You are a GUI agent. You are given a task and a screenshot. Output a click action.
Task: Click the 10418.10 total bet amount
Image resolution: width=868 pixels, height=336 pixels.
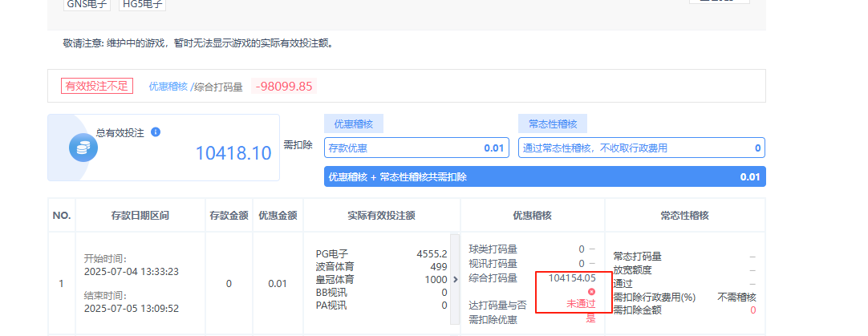click(x=233, y=153)
